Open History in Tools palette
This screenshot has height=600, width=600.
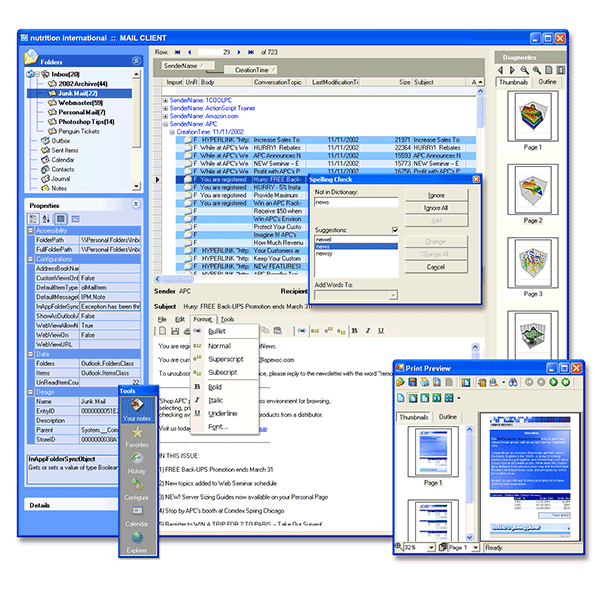point(137,463)
